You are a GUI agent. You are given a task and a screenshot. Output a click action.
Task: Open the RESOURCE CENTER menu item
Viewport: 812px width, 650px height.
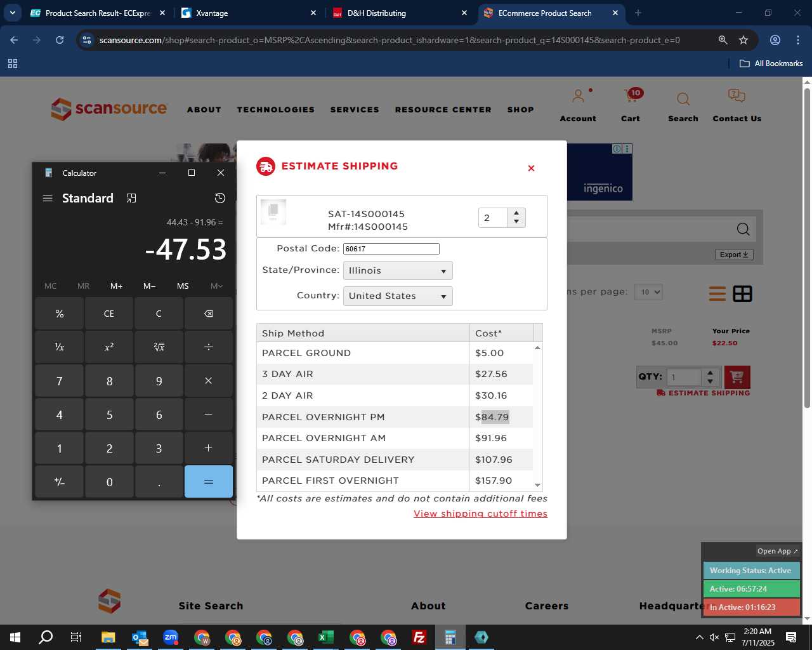(x=443, y=110)
